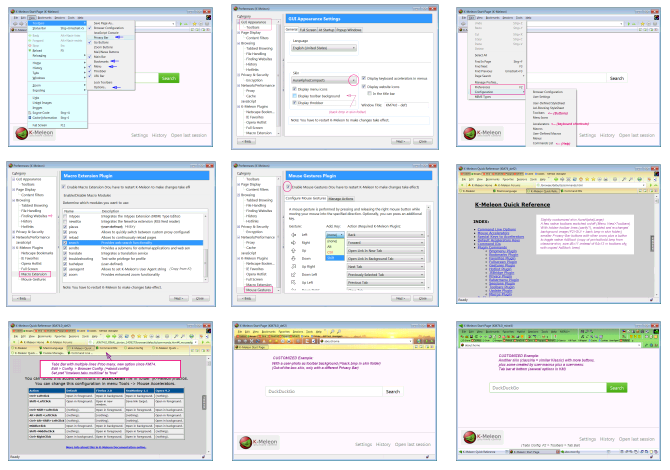Choose Preferences in the Edit menu
Image resolution: width=670 pixels, height=470 pixels.
pos(497,87)
